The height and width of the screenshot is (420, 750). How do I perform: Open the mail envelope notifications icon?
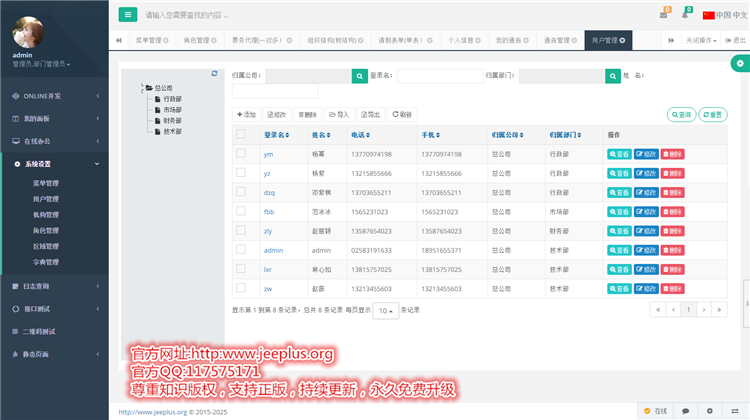coord(664,15)
